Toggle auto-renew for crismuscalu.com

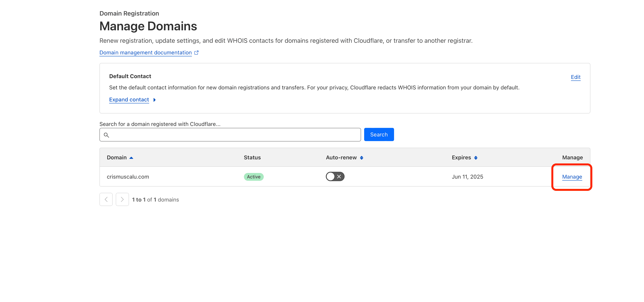[335, 176]
